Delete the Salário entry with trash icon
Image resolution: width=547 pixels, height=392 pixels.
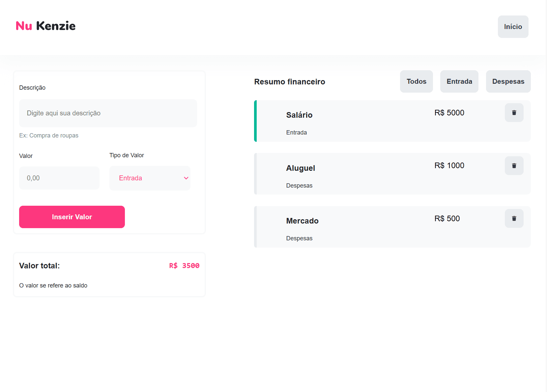pos(514,113)
